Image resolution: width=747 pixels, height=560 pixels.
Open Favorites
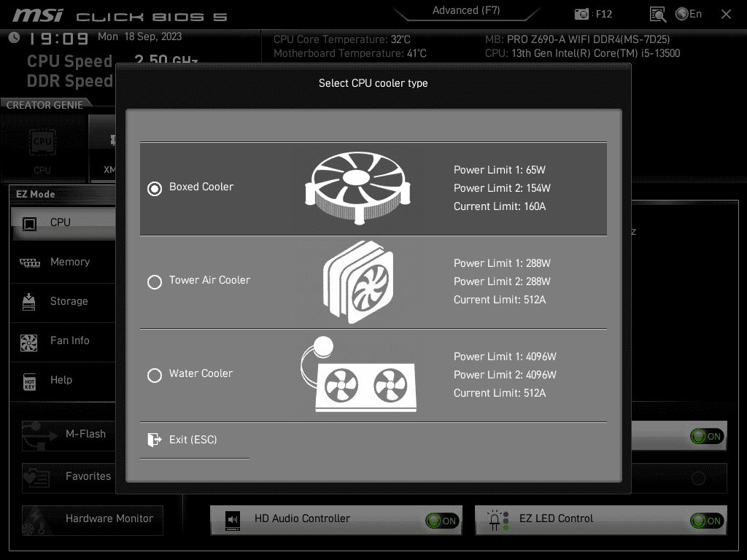click(x=69, y=478)
